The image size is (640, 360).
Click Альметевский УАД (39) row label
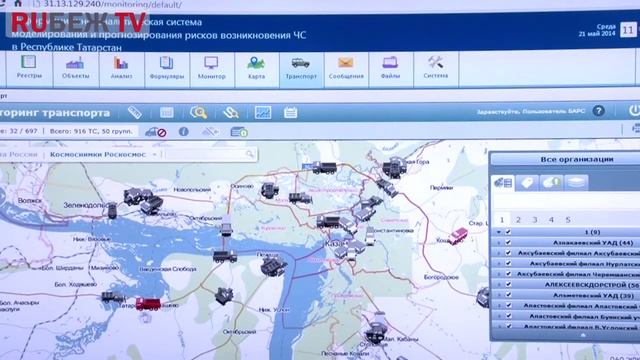(x=593, y=295)
